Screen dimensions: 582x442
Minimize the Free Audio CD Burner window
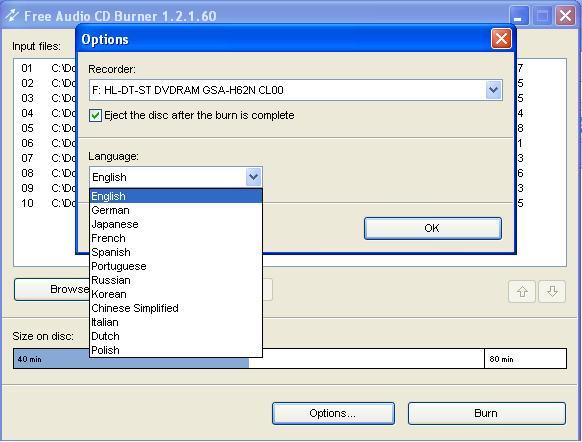tap(518, 16)
